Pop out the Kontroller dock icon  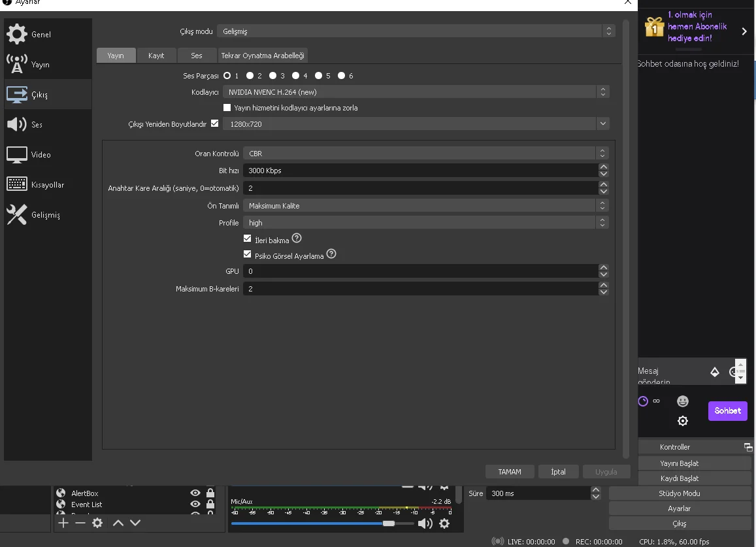click(x=748, y=447)
